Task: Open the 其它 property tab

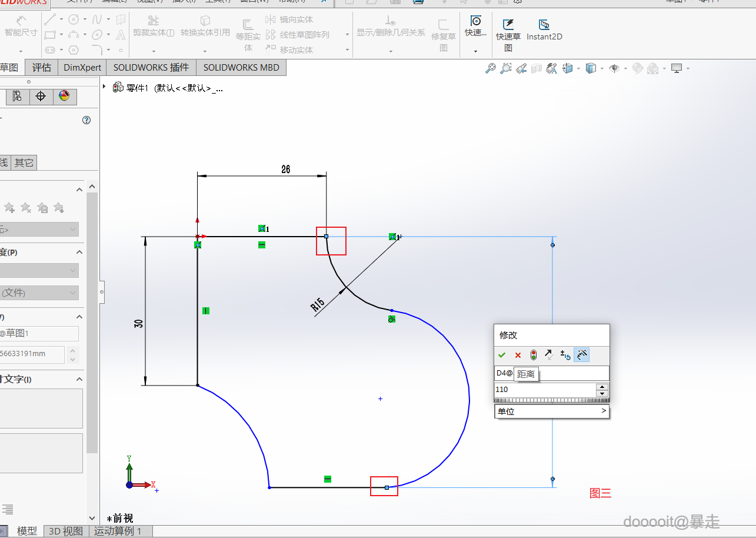Action: (24, 163)
